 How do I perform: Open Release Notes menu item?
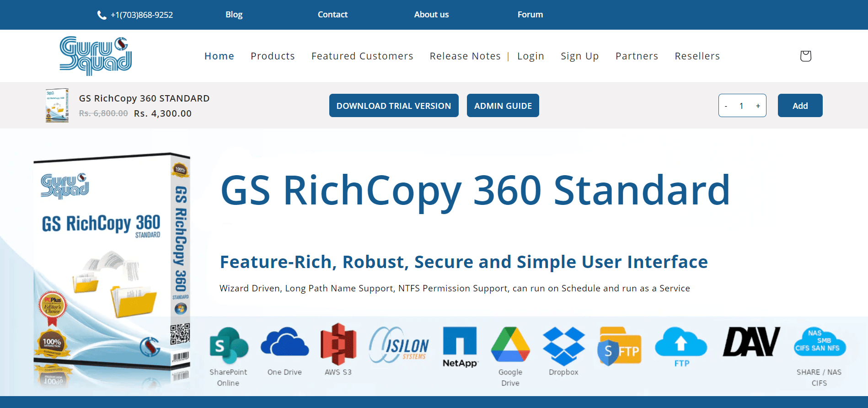click(465, 56)
